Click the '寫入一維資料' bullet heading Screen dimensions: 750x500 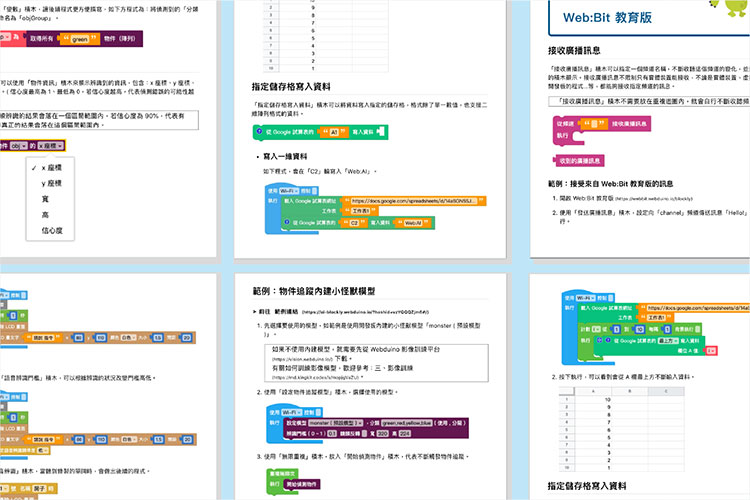coord(285,156)
